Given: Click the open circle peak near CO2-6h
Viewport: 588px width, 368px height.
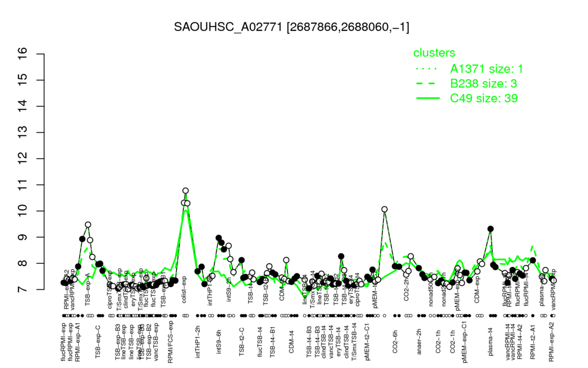Looking at the screenshot, I should (384, 209).
